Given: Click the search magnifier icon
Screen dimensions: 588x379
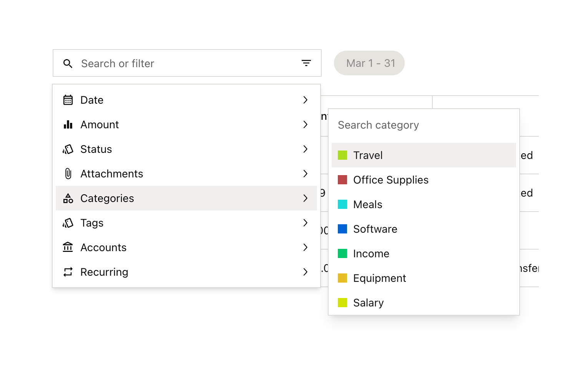Looking at the screenshot, I should coord(68,63).
